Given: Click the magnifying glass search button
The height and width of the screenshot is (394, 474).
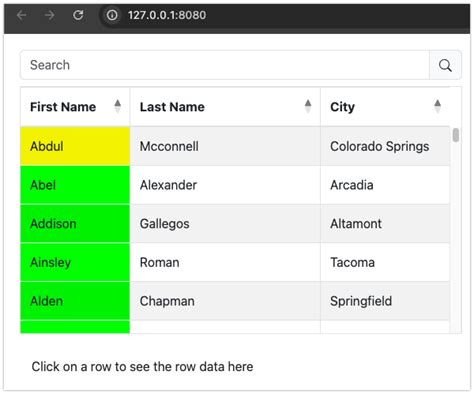Looking at the screenshot, I should 445,65.
